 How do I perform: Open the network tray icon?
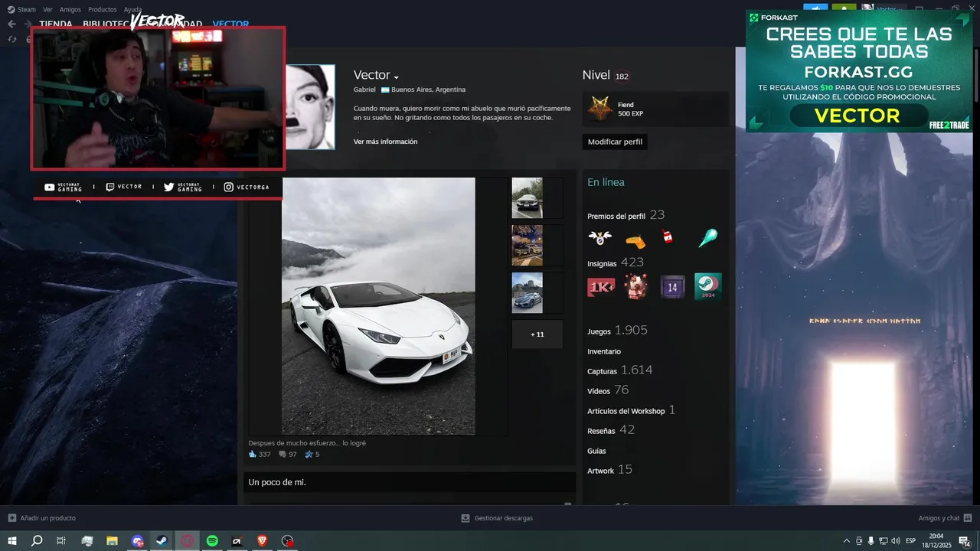884,541
